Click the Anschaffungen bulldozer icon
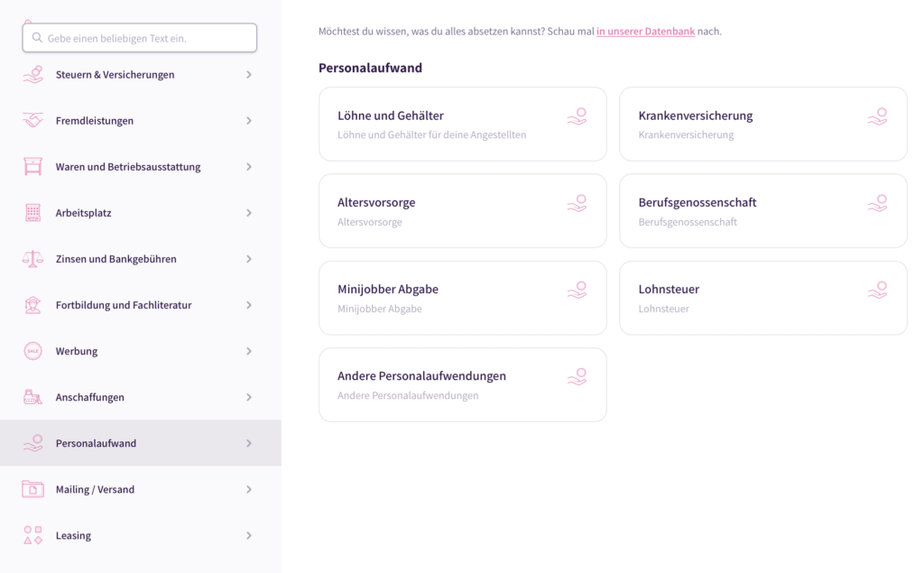Image resolution: width=924 pixels, height=573 pixels. [33, 397]
